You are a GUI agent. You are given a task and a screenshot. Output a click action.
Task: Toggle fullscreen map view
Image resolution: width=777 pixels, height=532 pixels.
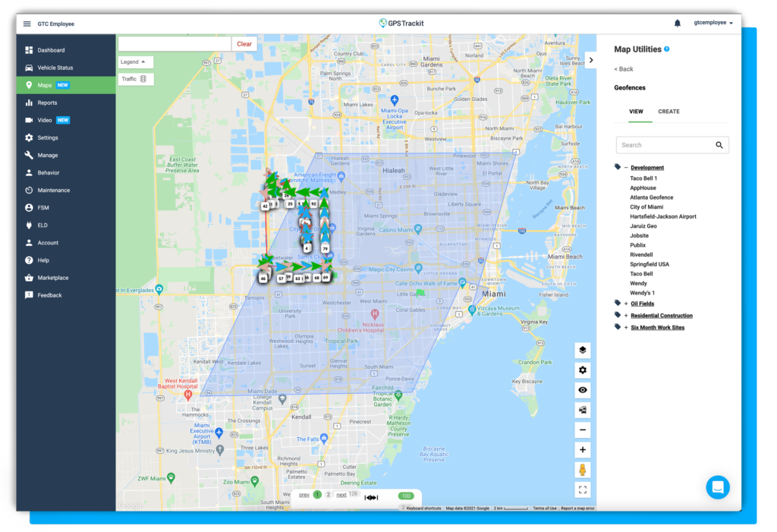pyautogui.click(x=582, y=490)
